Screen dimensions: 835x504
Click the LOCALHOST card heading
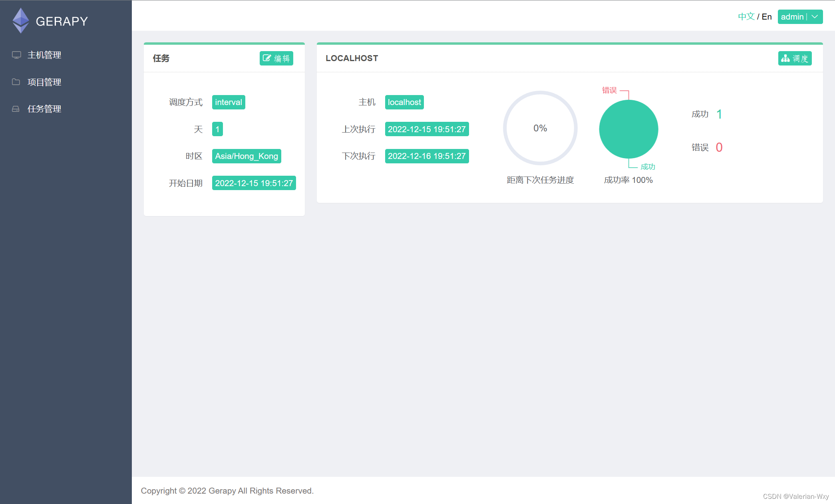(x=352, y=58)
